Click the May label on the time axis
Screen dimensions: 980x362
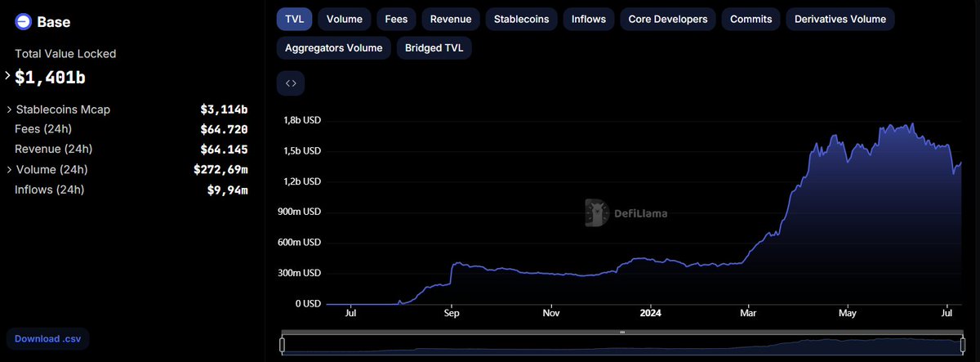point(849,312)
